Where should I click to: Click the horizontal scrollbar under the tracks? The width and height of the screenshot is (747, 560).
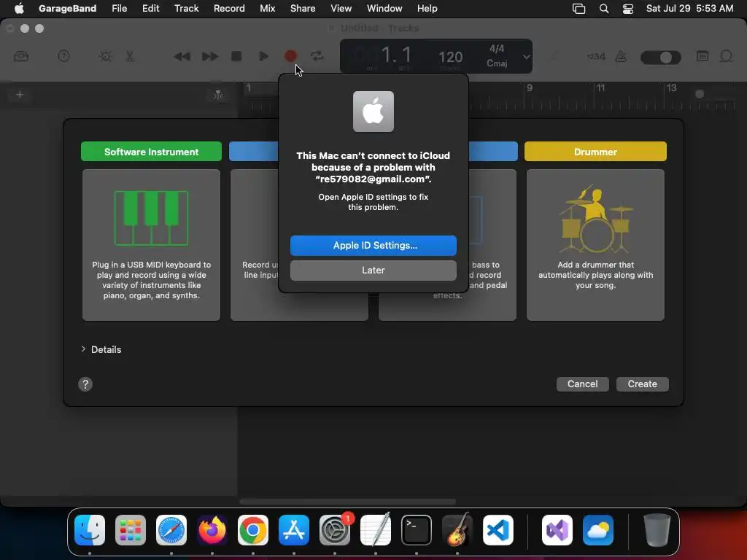click(347, 502)
